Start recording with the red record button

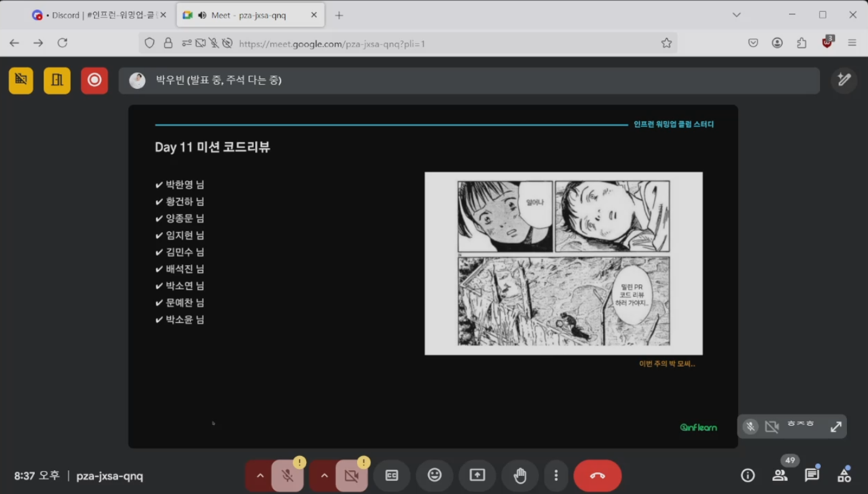click(x=95, y=80)
